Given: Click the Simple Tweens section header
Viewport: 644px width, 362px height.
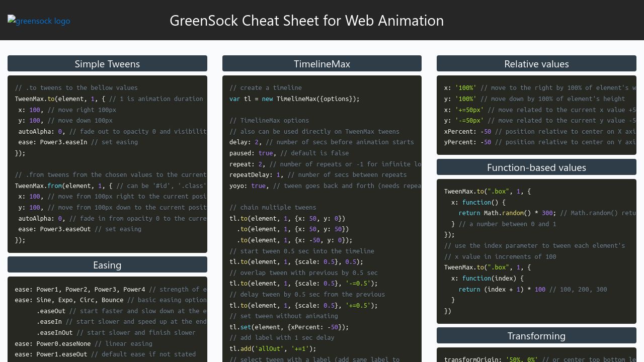Looking at the screenshot, I should (x=107, y=63).
